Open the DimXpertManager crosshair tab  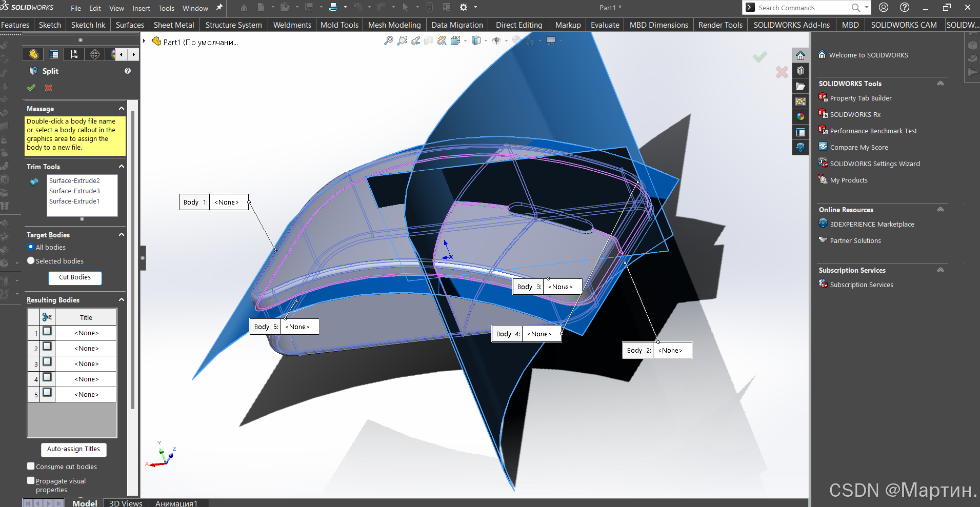click(x=95, y=54)
